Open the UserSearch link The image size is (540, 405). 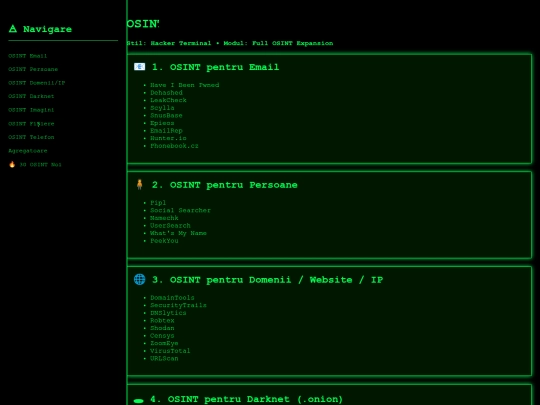(x=170, y=226)
